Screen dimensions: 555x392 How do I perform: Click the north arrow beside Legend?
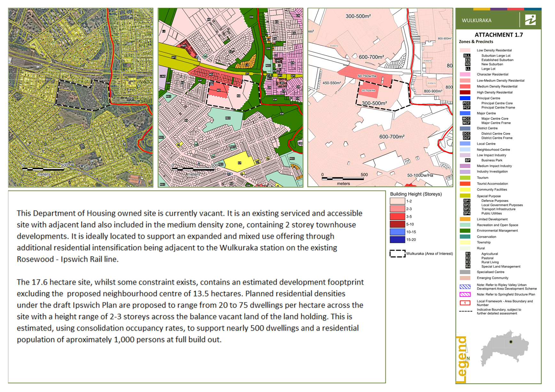tap(467, 352)
